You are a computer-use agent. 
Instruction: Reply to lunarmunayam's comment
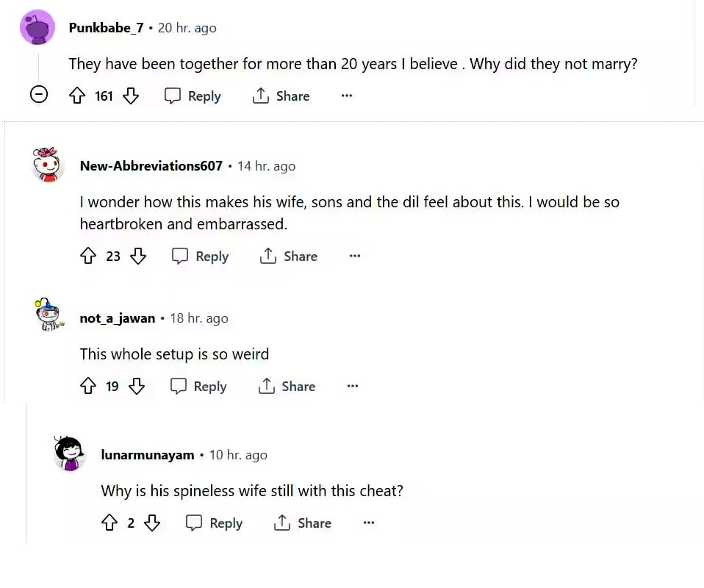214,523
